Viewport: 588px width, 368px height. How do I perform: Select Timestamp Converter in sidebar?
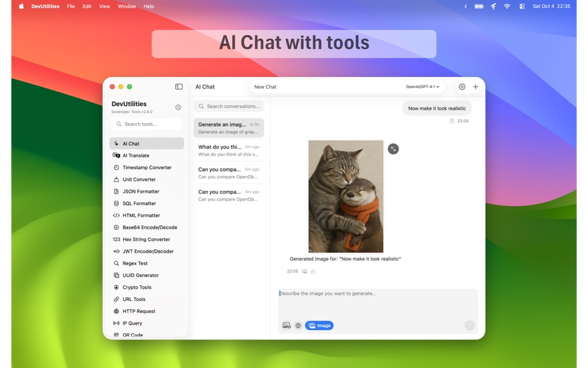[x=147, y=167]
